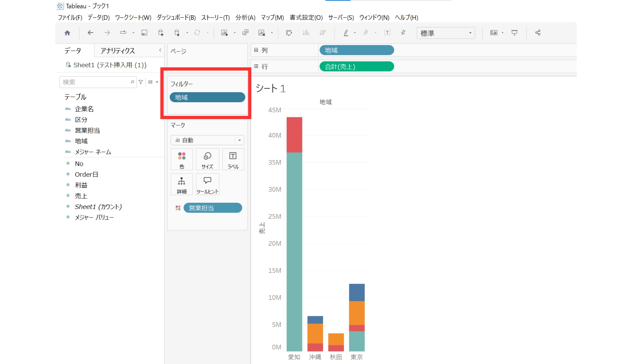
Task: Click the Undo back arrow icon
Action: (x=90, y=33)
